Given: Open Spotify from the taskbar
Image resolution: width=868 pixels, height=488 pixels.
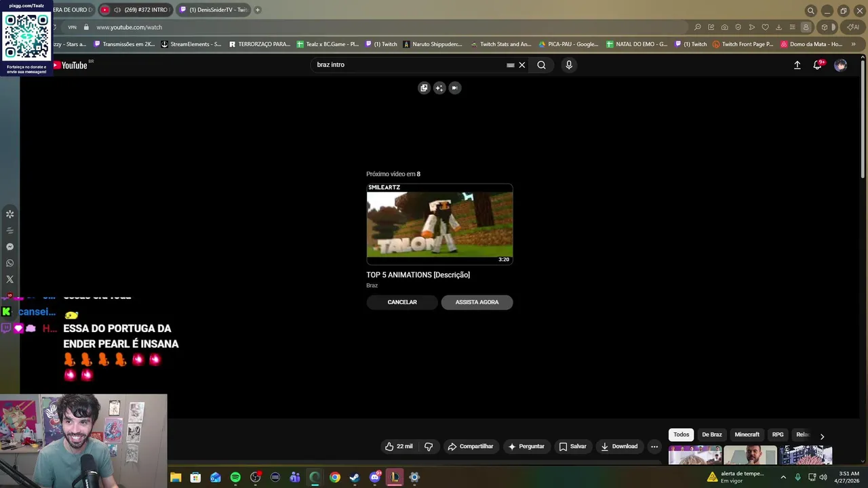Looking at the screenshot, I should point(235,477).
